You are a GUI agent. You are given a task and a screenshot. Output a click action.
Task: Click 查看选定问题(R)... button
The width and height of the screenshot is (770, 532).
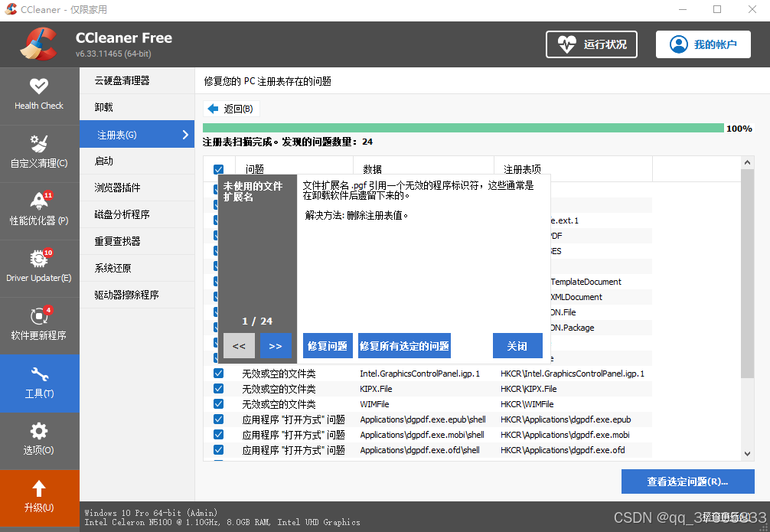687,481
